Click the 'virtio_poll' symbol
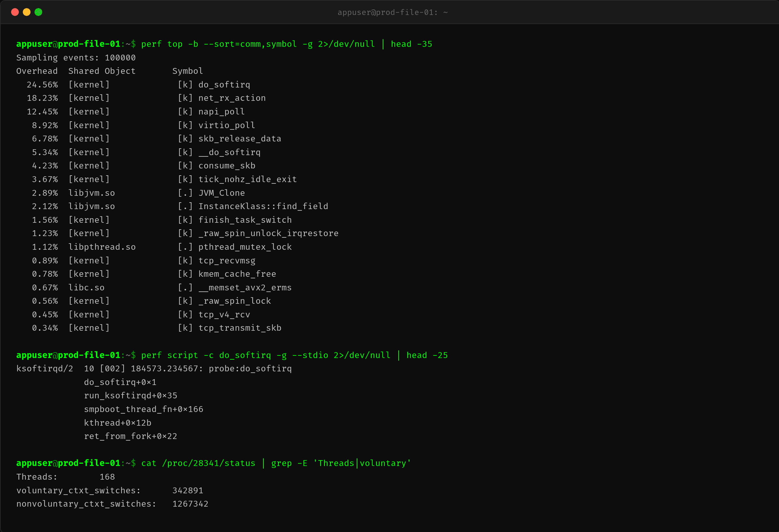This screenshot has height=532, width=779. (227, 125)
